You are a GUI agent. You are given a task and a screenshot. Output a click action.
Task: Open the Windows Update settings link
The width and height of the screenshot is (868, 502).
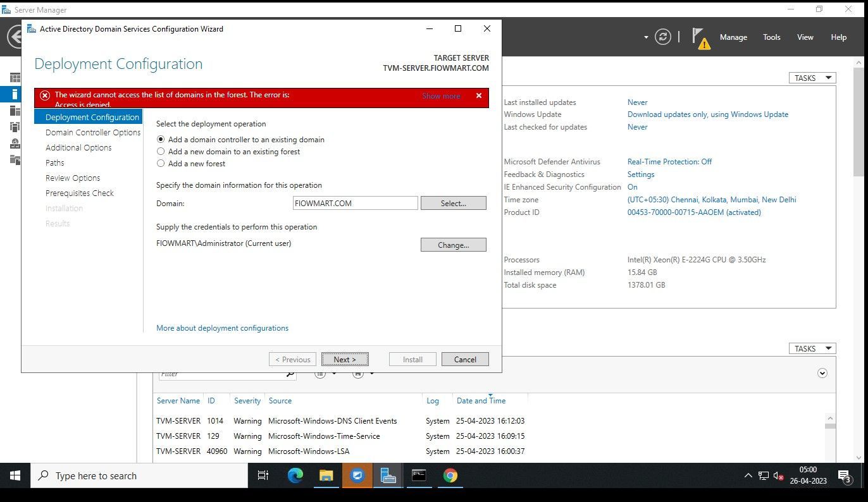pyautogui.click(x=708, y=114)
